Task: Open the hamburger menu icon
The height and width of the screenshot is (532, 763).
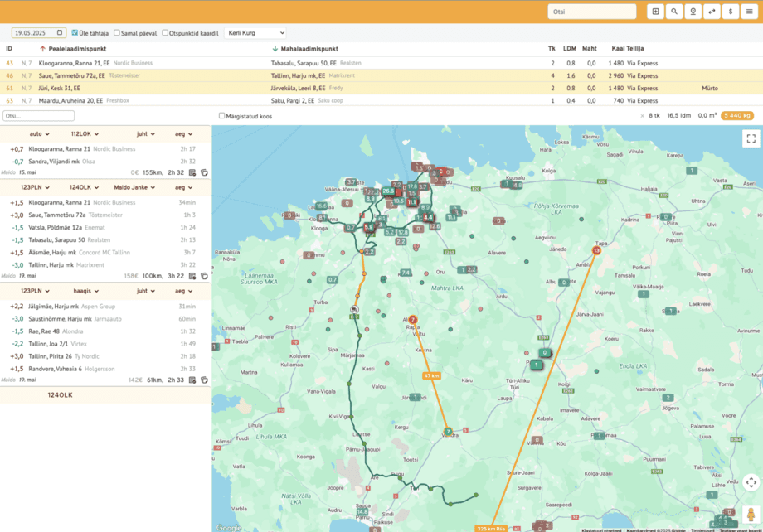Action: [x=750, y=12]
